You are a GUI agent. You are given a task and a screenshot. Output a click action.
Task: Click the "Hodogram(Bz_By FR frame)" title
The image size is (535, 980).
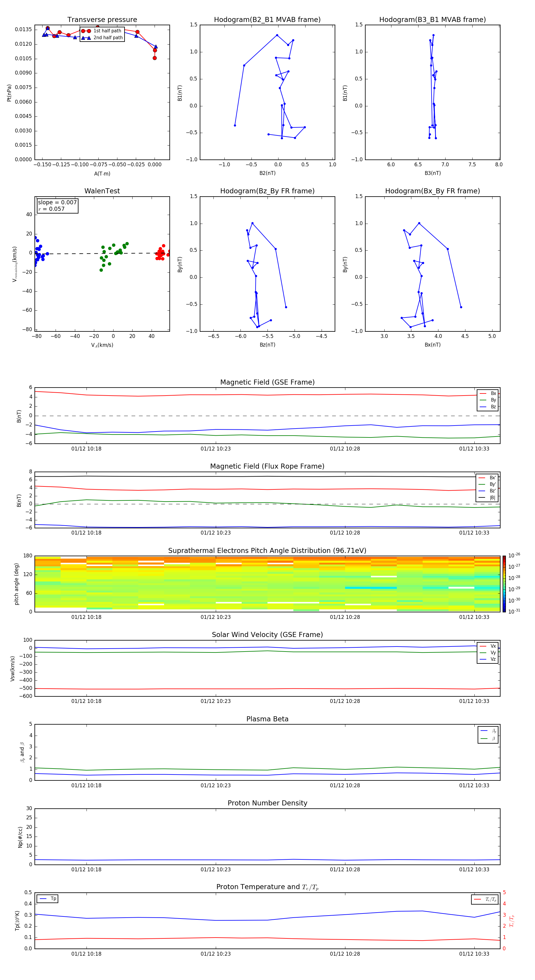(x=267, y=191)
